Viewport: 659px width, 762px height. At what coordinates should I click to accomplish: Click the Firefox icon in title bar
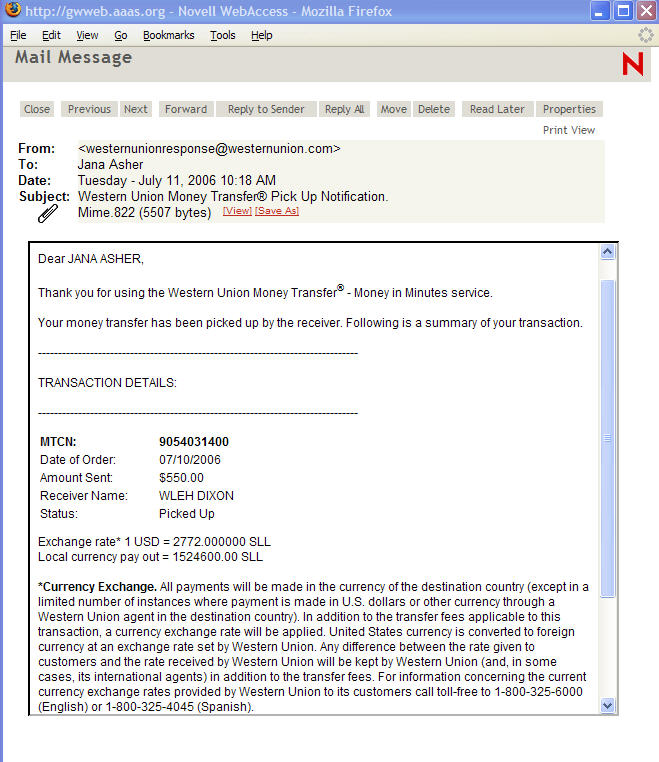point(12,12)
